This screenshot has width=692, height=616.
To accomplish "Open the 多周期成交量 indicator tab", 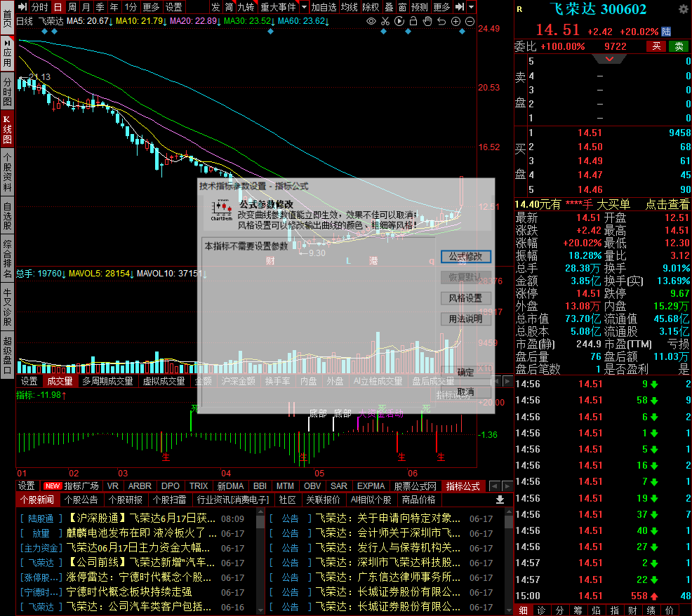I will click(x=107, y=381).
